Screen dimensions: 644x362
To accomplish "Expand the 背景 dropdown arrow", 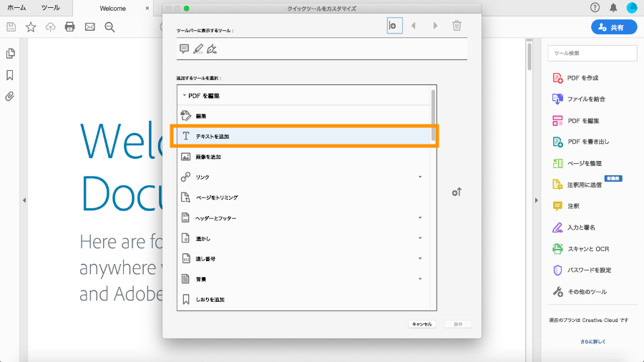I will [420, 279].
